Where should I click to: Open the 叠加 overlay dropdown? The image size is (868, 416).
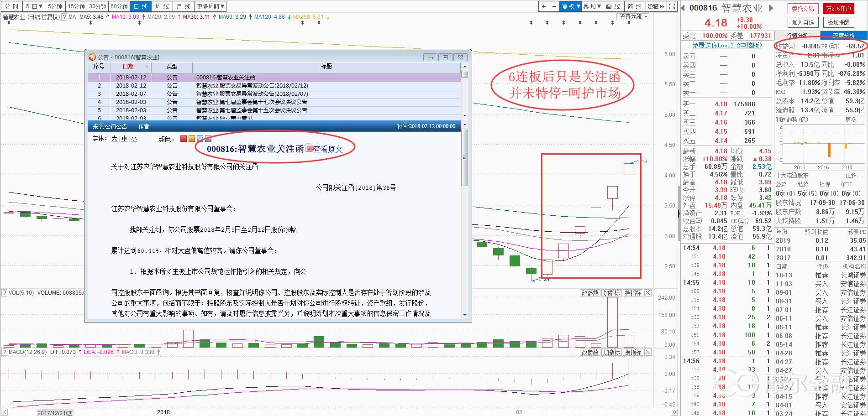pos(592,6)
